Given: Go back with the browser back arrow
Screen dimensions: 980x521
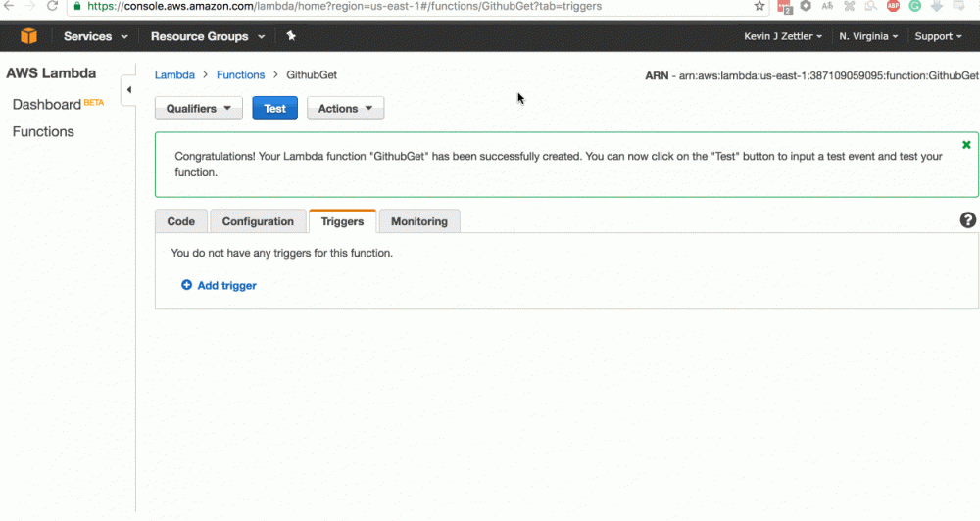Looking at the screenshot, I should coord(9,6).
